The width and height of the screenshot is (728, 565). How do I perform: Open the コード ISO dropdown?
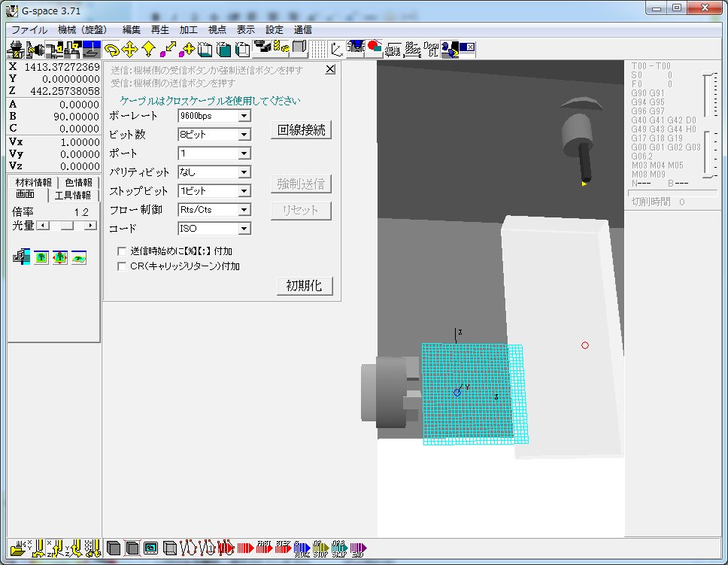pyautogui.click(x=243, y=229)
